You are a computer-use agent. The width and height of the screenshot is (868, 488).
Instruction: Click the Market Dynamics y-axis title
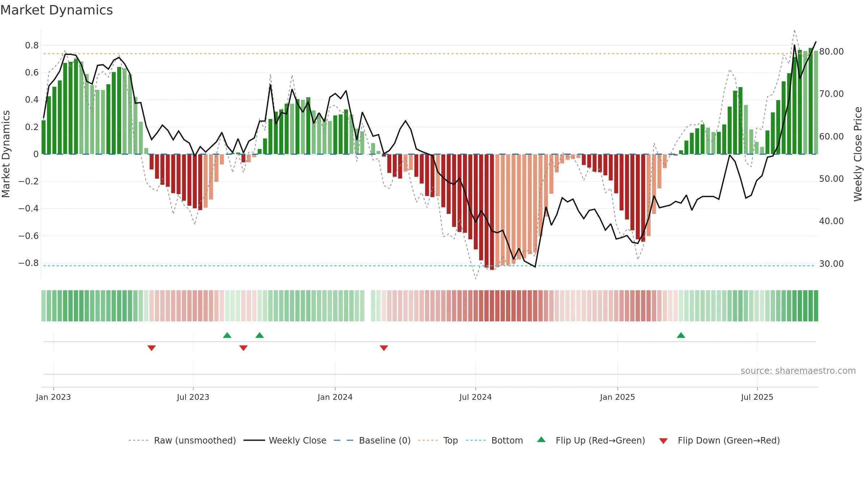click(6, 154)
